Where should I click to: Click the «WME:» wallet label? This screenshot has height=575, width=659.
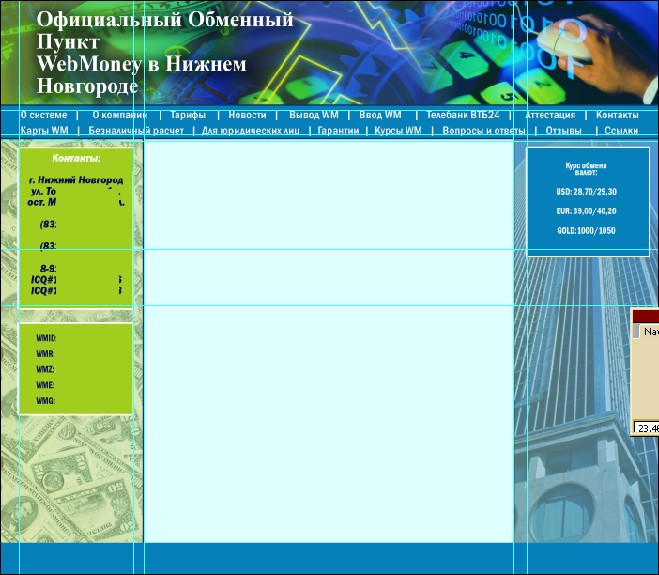coord(45,385)
